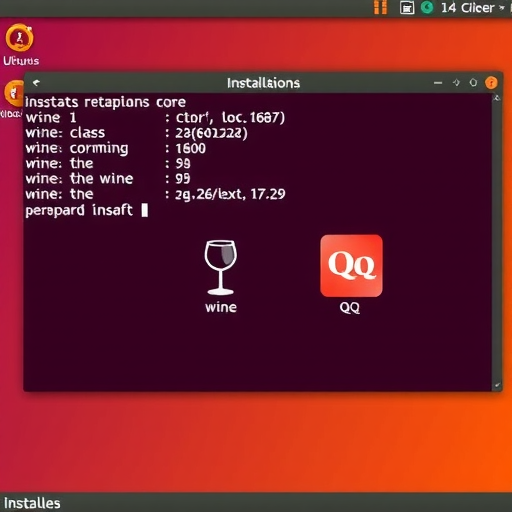Open the wine glass icon
The width and height of the screenshot is (512, 512).
[220, 267]
